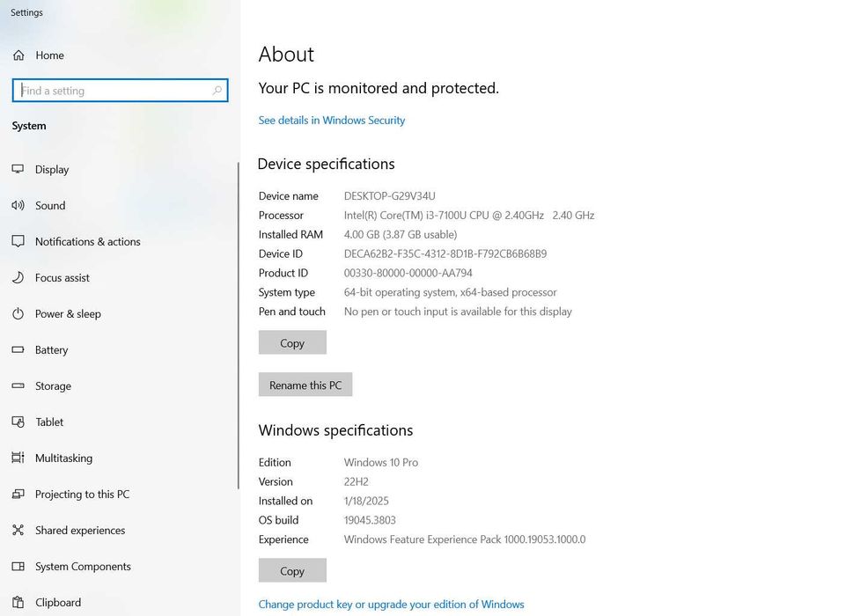Go to Sound settings
This screenshot has width=853, height=616.
(x=50, y=206)
